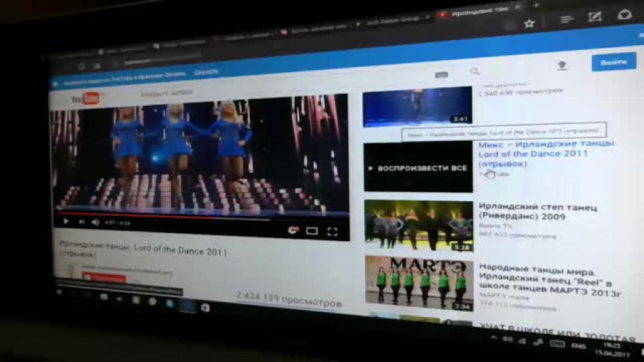The height and width of the screenshot is (362, 644).
Task: Click the Edge share icon
Action: click(x=625, y=14)
